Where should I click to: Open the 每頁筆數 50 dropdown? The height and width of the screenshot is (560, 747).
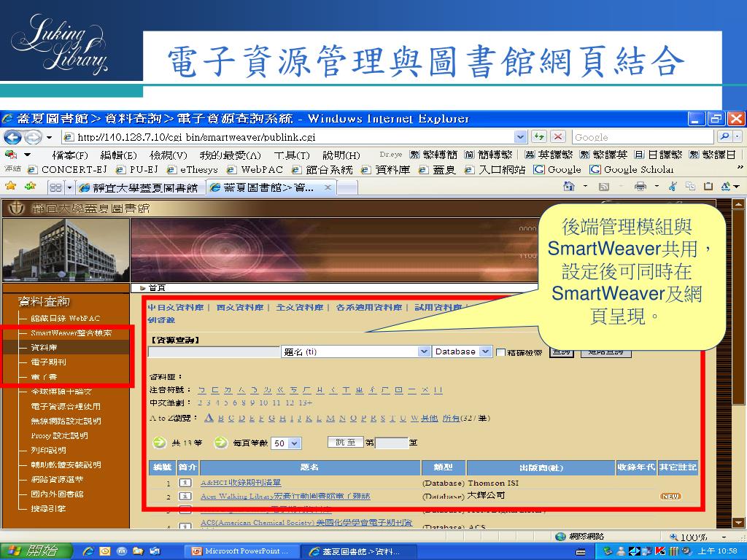click(295, 443)
